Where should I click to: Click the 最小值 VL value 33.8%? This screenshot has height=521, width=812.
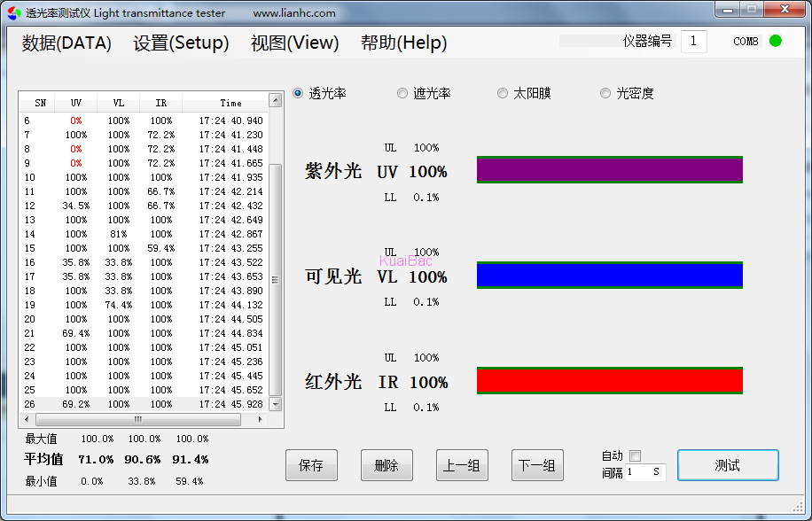[142, 481]
